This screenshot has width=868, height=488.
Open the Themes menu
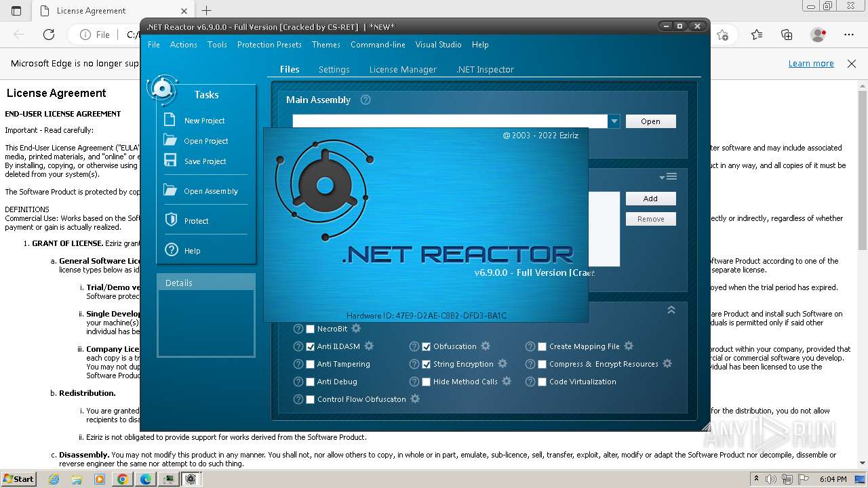coord(326,45)
